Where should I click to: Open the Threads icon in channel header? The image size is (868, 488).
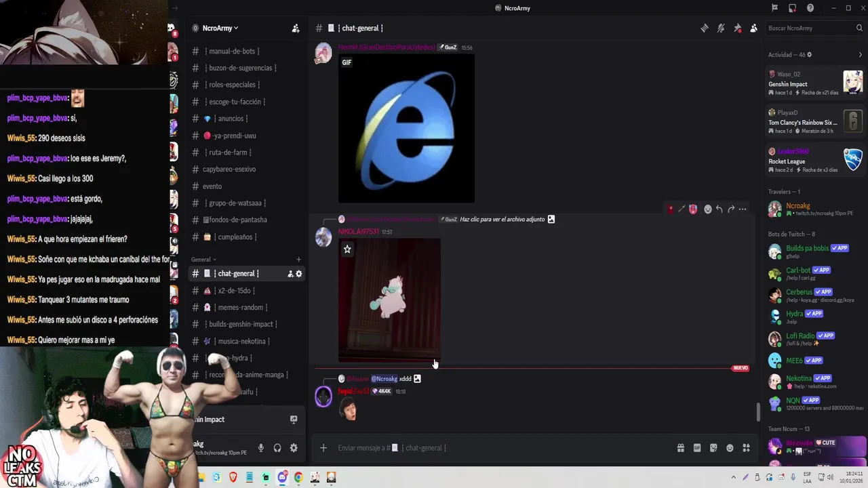coord(705,28)
